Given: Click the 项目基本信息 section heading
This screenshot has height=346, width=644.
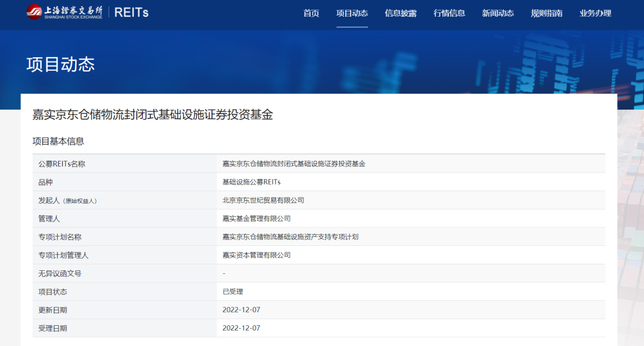Looking at the screenshot, I should (58, 141).
